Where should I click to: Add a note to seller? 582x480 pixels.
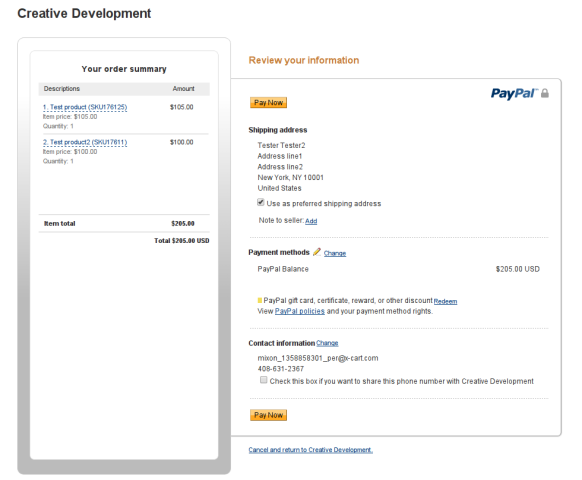311,221
